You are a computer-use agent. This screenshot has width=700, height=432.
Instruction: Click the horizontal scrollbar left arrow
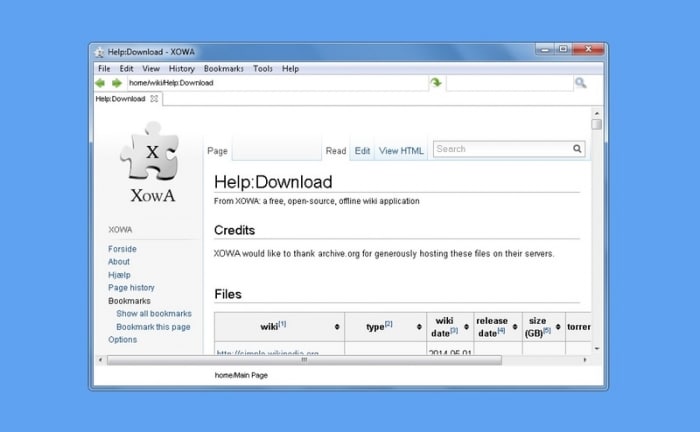(x=100, y=360)
